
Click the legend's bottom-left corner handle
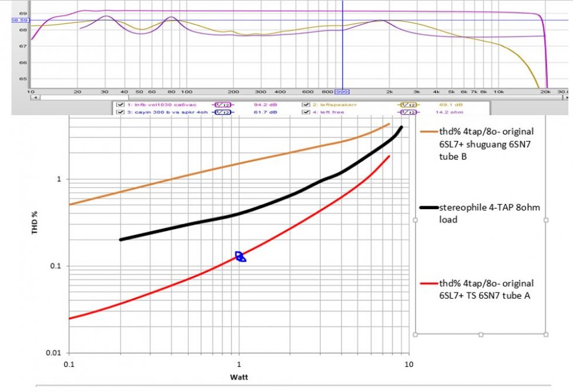point(415,334)
